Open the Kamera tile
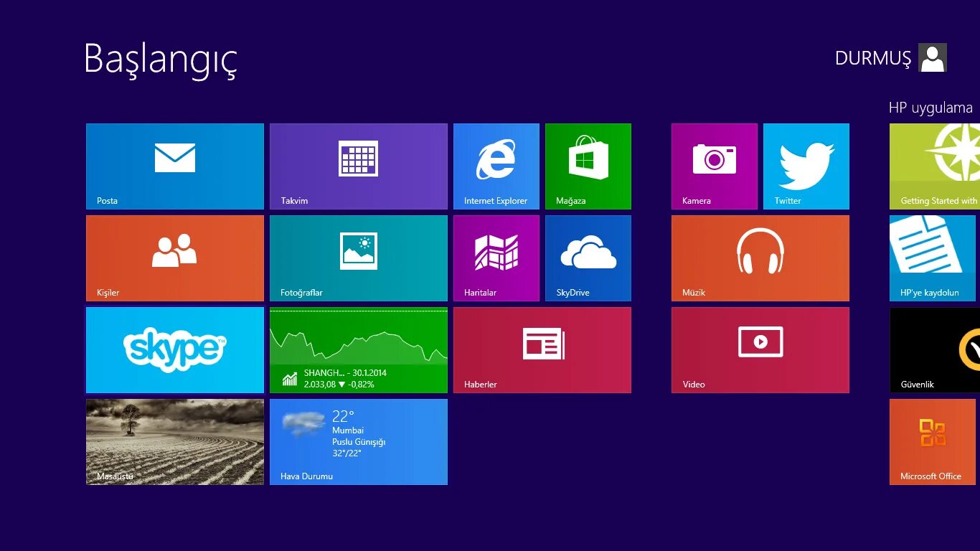This screenshot has width=980, height=551. click(x=715, y=166)
